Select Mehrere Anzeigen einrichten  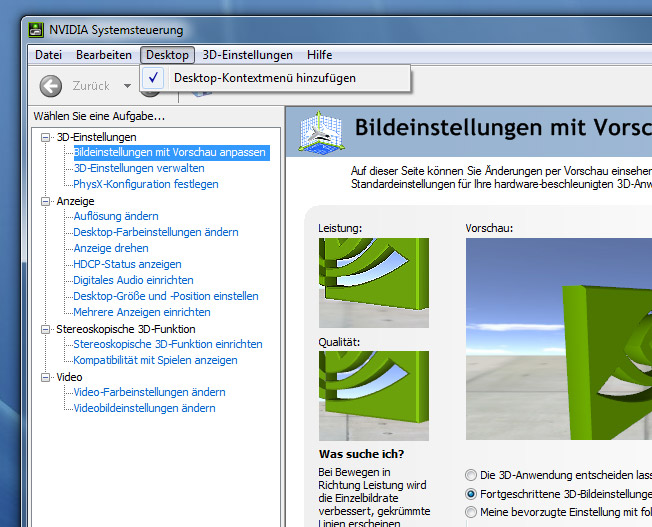[142, 312]
